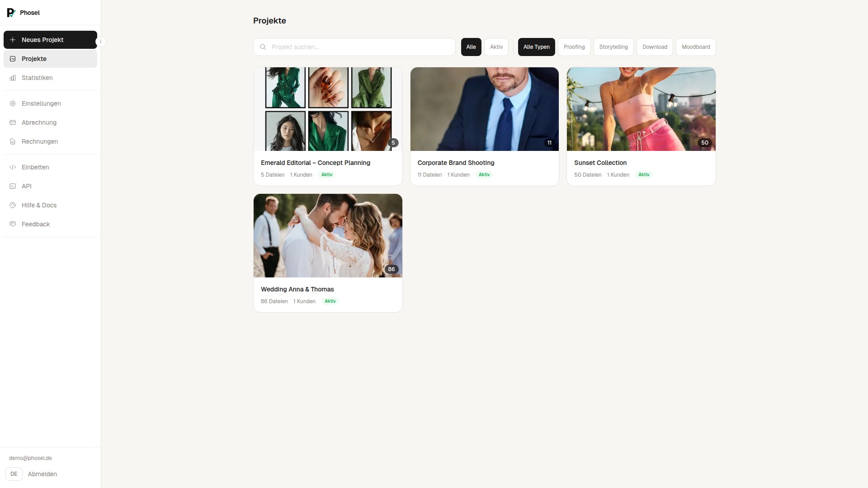868x488 pixels.
Task: Click the Statistiken bar chart icon
Action: coord(13,78)
